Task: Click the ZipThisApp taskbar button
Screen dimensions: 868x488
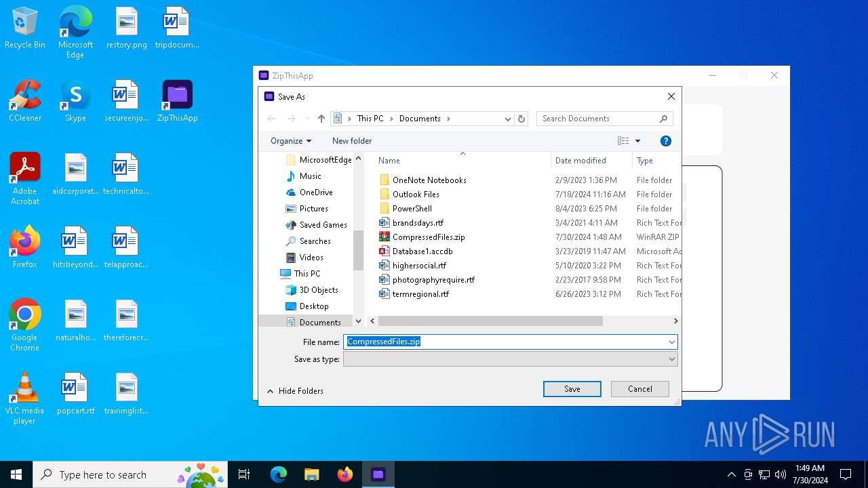Action: [x=378, y=474]
